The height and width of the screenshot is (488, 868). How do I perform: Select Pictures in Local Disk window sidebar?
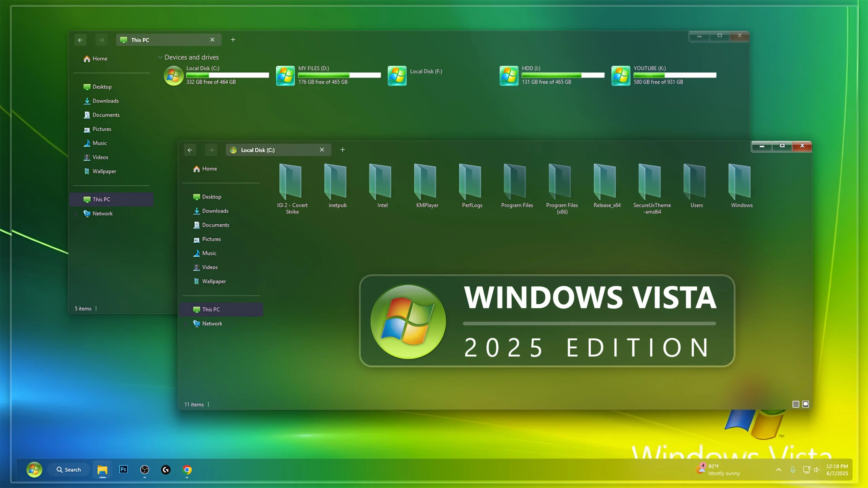coord(221,239)
